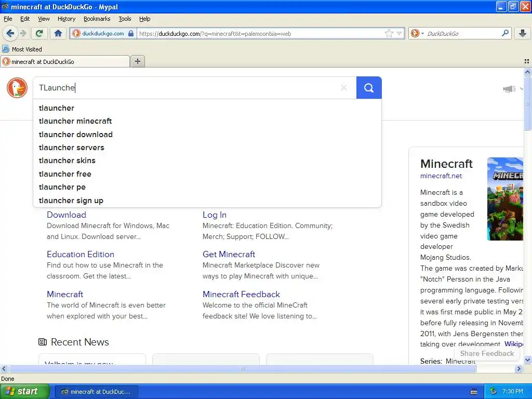Open the Minecraft Feedback link
Viewport: 532px width, 399px height.
241,294
